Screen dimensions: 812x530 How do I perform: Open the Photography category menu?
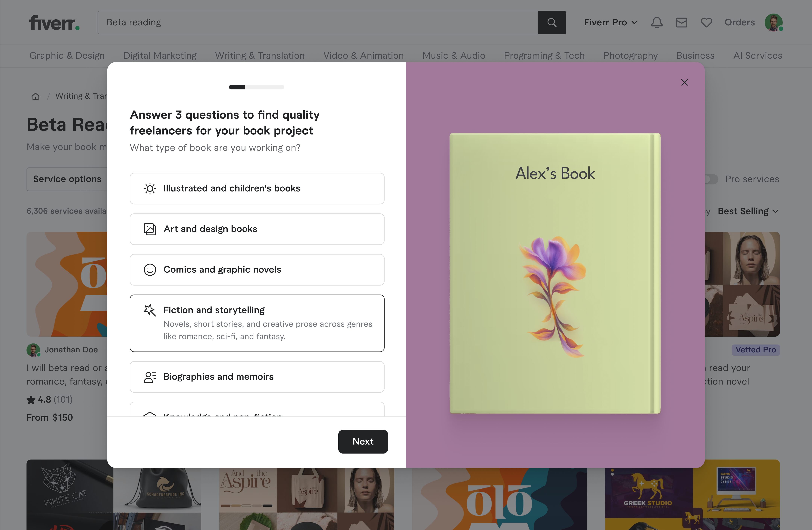coord(630,56)
